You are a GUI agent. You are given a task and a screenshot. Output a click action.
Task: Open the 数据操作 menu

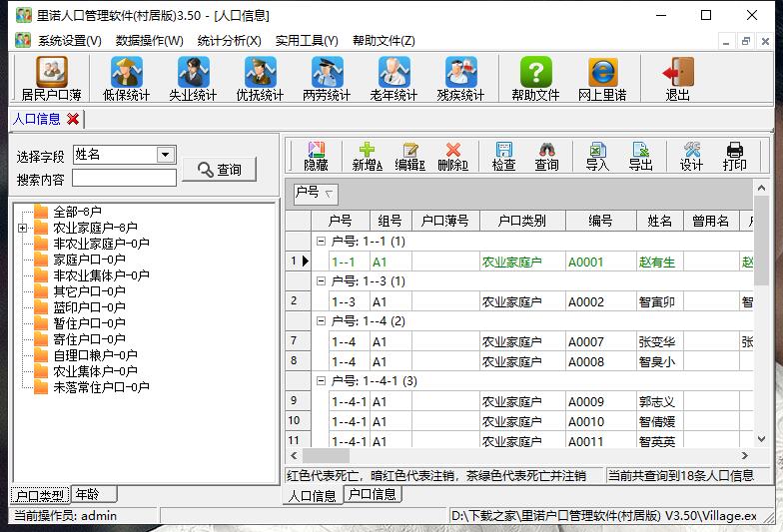point(149,41)
